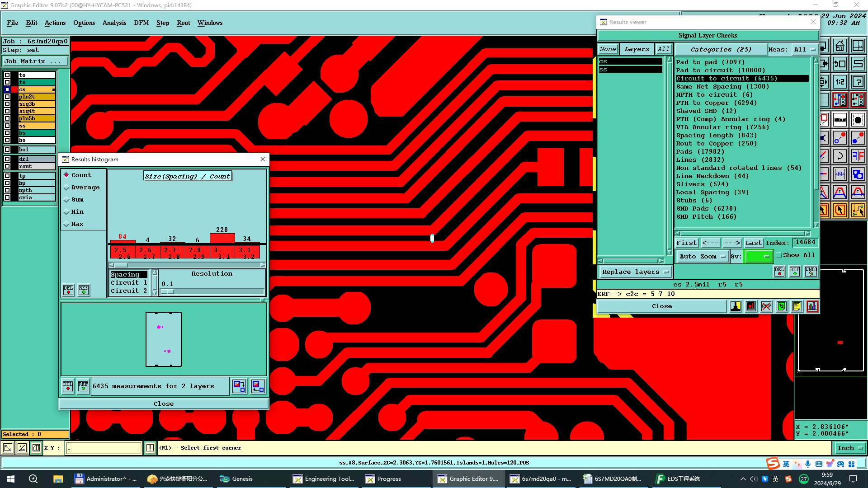Image resolution: width=868 pixels, height=488 pixels.
Task: Click the next result ---> button
Action: [x=732, y=243]
